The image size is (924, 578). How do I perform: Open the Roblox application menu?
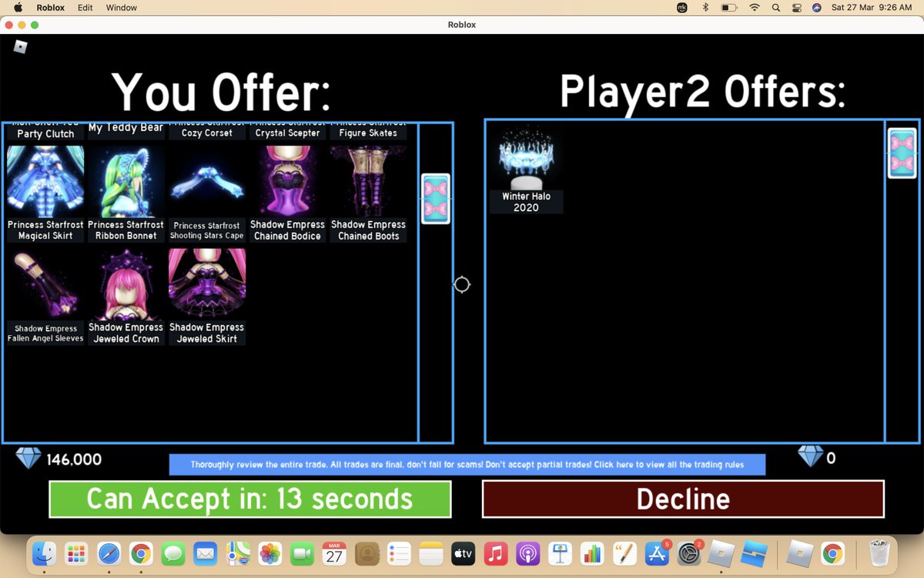(51, 8)
